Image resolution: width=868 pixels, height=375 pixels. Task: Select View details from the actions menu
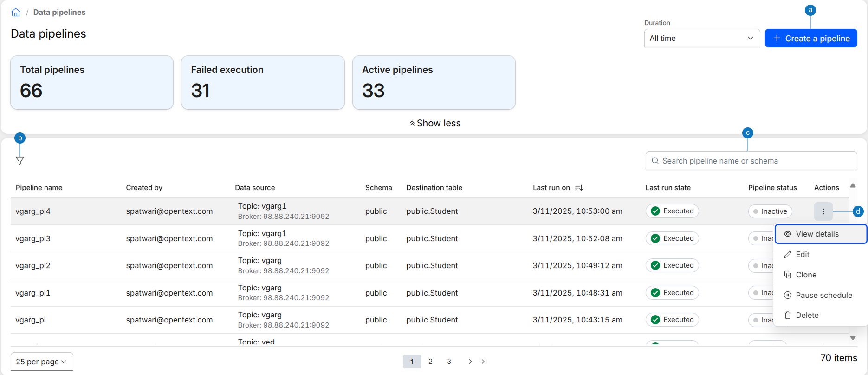[x=821, y=234]
